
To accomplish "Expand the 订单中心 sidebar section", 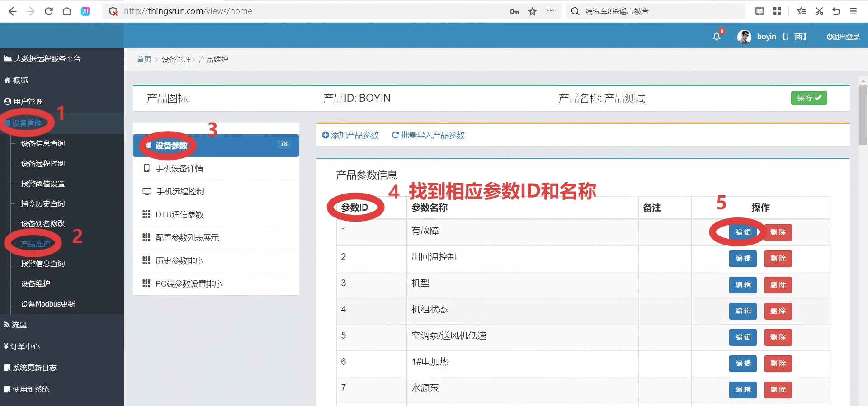I will point(25,346).
